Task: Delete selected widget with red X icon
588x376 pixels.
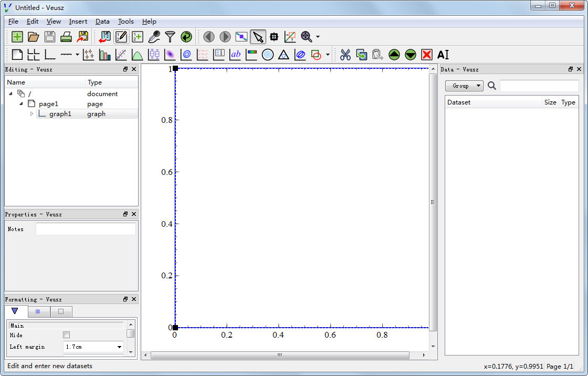Action: [x=427, y=55]
